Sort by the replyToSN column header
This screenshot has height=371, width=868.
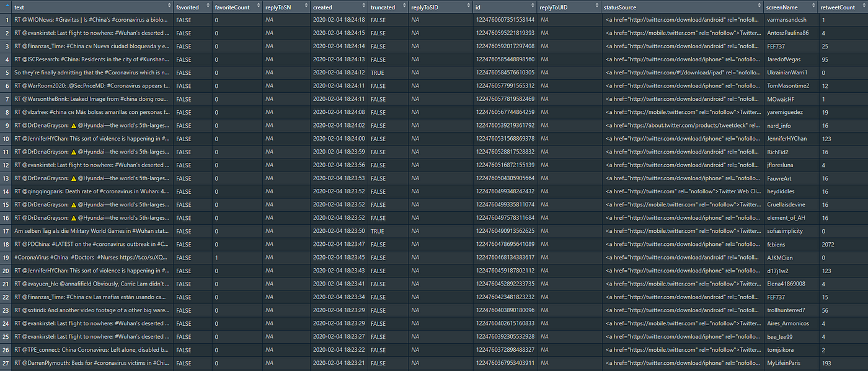pyautogui.click(x=286, y=7)
